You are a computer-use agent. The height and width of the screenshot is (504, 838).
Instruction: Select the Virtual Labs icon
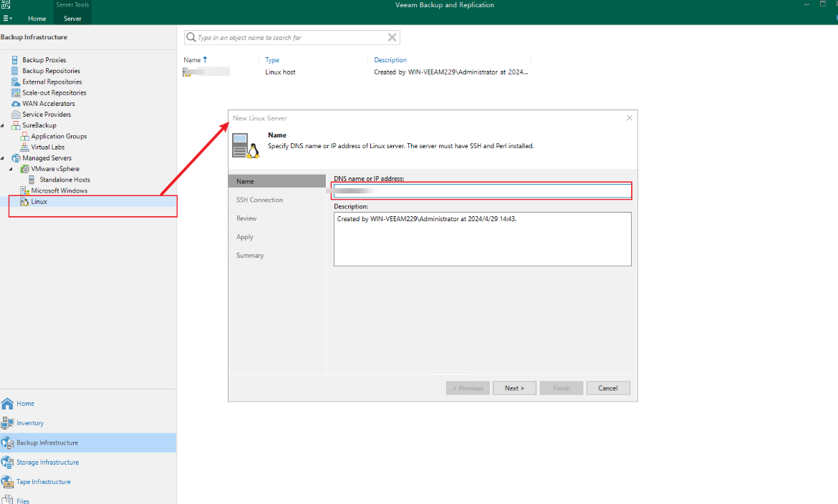click(24, 147)
